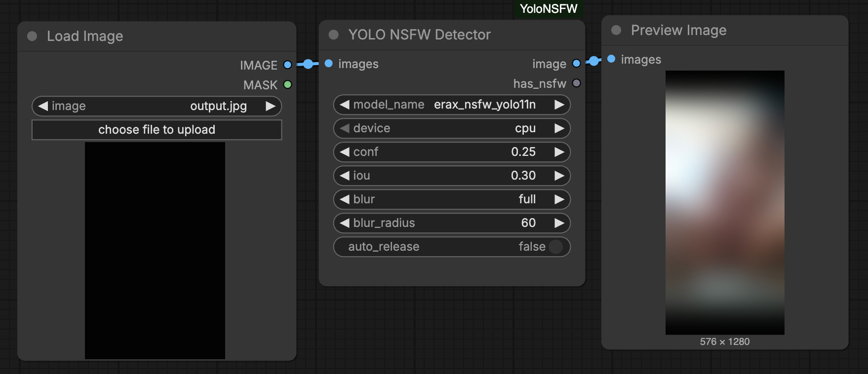Collapse the YOLO NSFW Detector node dot
Screen dimensions: 868x374
334,35
